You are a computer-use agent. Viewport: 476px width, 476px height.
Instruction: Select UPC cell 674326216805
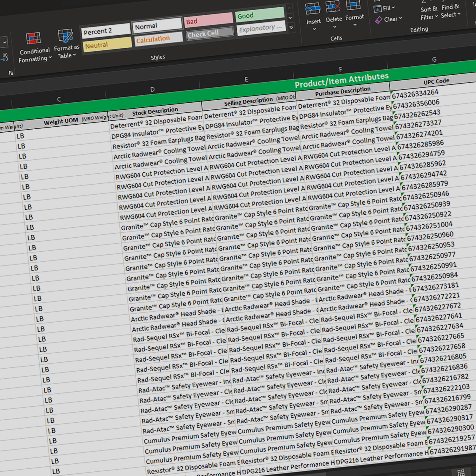[x=443, y=359]
